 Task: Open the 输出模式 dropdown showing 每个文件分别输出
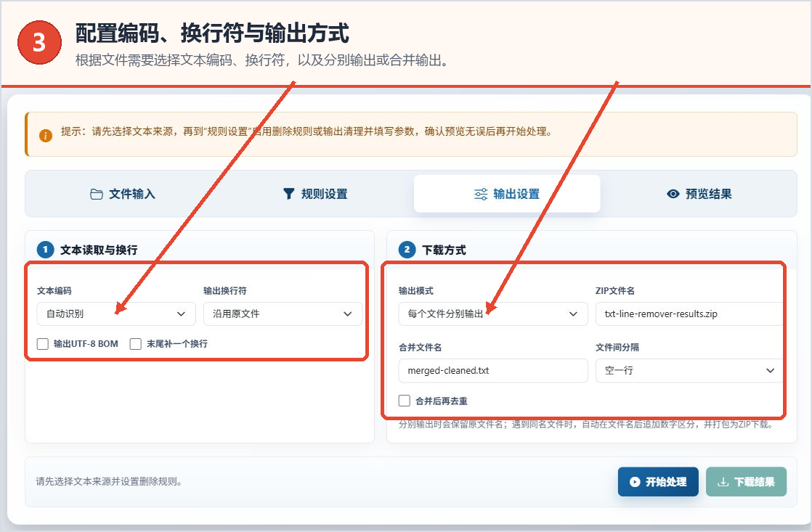pos(493,314)
